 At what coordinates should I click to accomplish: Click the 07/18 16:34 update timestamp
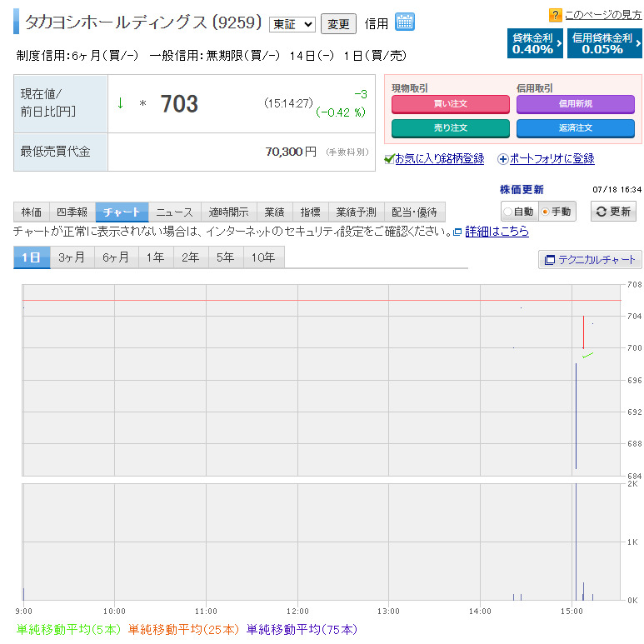617,190
